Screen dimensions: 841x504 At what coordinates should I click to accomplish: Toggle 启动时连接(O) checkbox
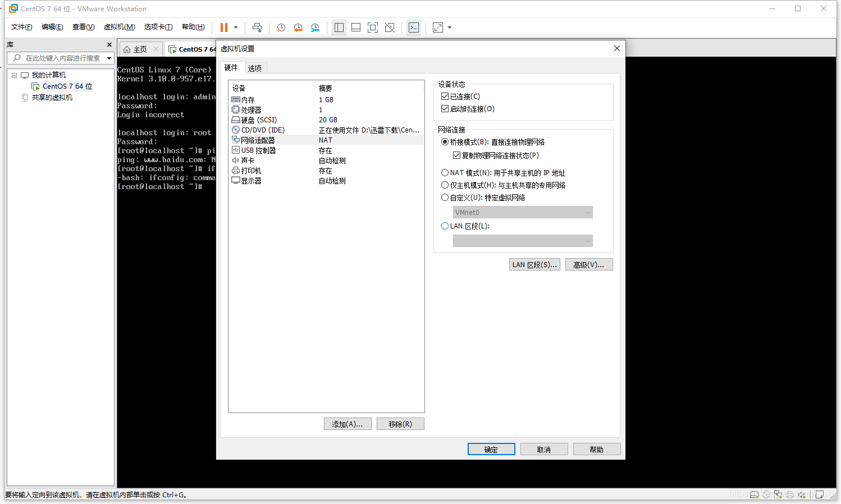445,109
